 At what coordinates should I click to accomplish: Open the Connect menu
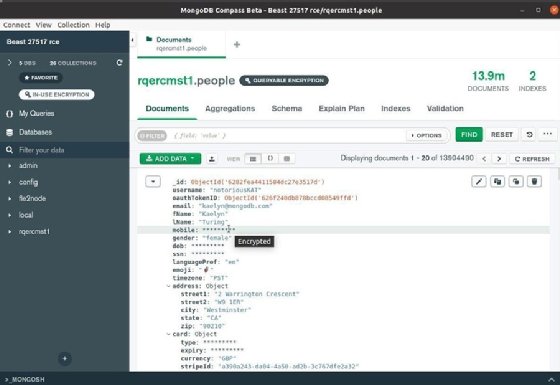pyautogui.click(x=16, y=25)
